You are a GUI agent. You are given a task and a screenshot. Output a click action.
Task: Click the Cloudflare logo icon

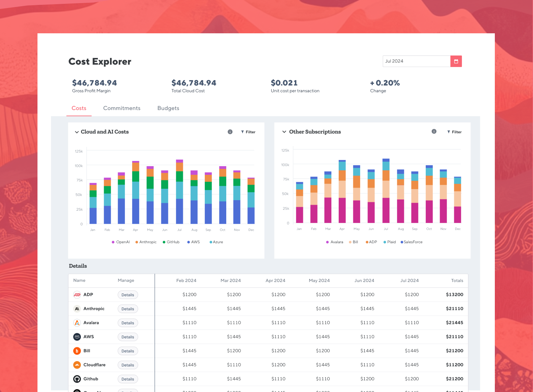77,365
